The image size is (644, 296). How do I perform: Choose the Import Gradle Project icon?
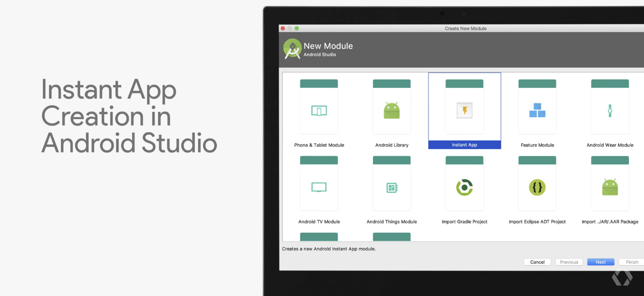pos(464,187)
